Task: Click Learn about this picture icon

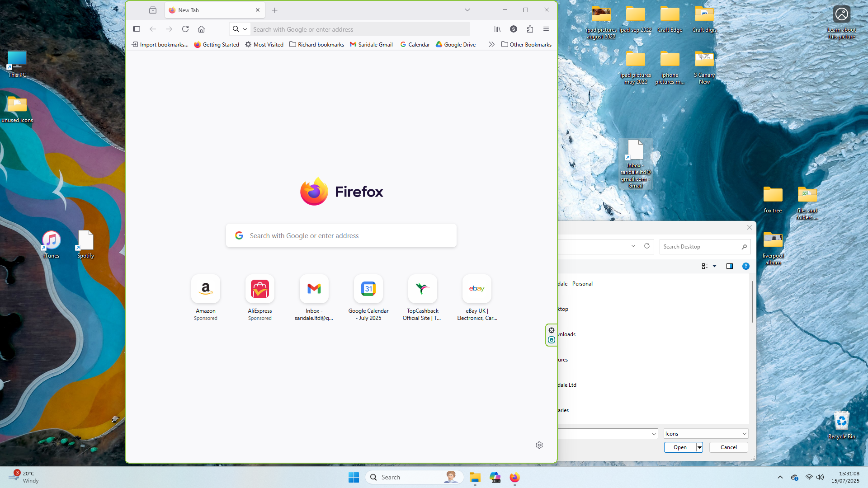Action: [x=841, y=22]
